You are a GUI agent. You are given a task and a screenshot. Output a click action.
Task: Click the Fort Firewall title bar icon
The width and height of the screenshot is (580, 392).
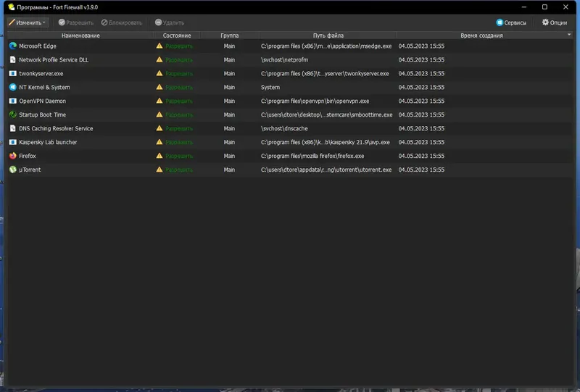point(11,7)
